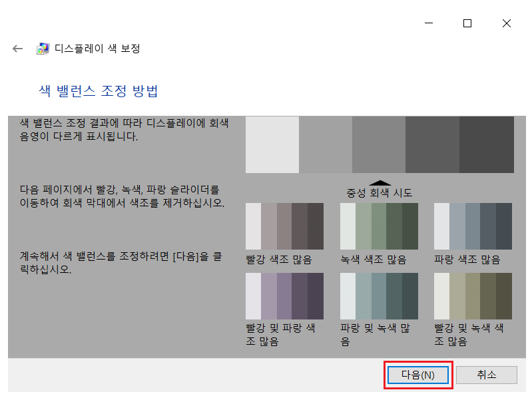Click the 빨강 색조 많음 caption text
532x398 pixels.
coord(279,260)
